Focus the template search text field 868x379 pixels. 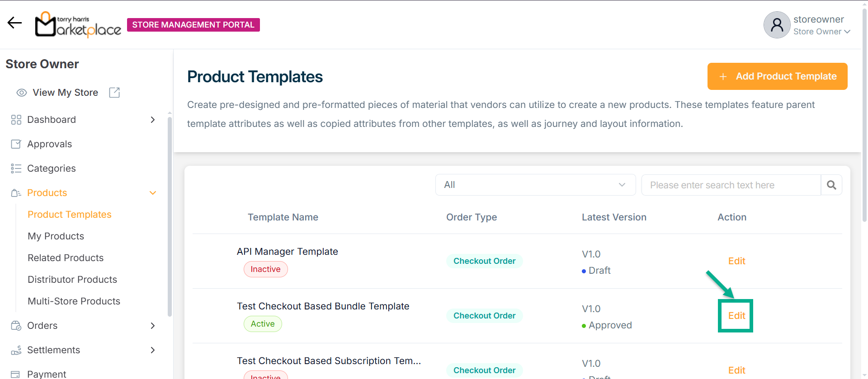pos(731,185)
